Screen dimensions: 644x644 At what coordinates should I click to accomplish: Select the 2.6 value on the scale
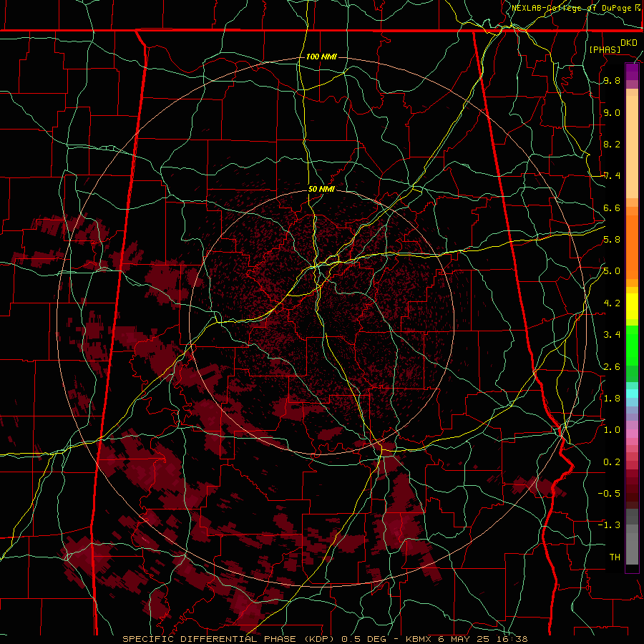[x=612, y=366]
